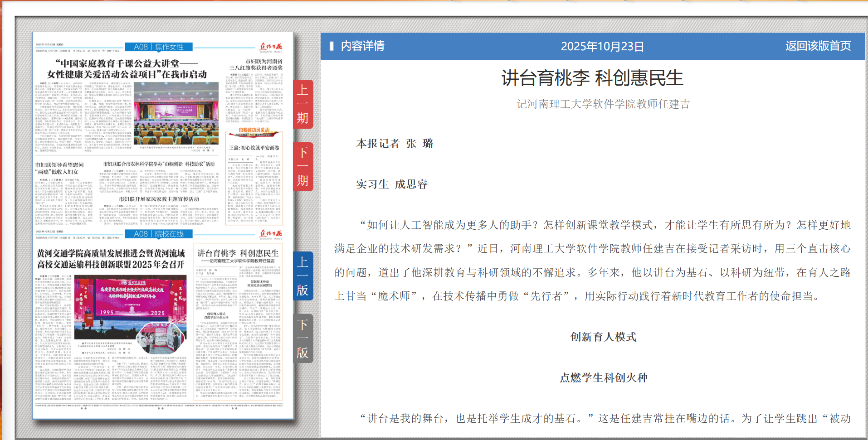Click the 内容详情 header label
Viewport: 868px width, 440px height.
pos(362,46)
